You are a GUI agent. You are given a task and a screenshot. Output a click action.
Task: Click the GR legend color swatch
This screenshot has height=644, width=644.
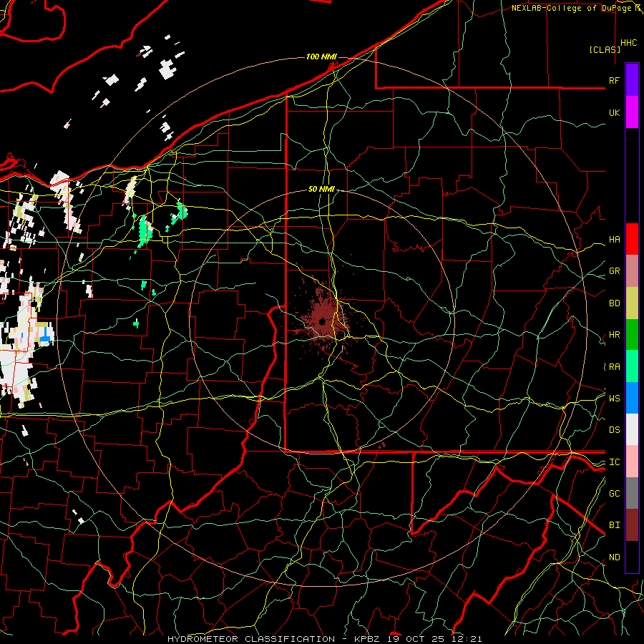click(x=632, y=271)
